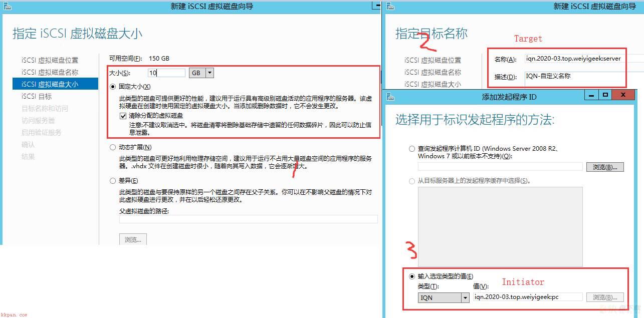Click the 可用空间 150 GB value text
The height and width of the screenshot is (318, 644).
pos(159,58)
